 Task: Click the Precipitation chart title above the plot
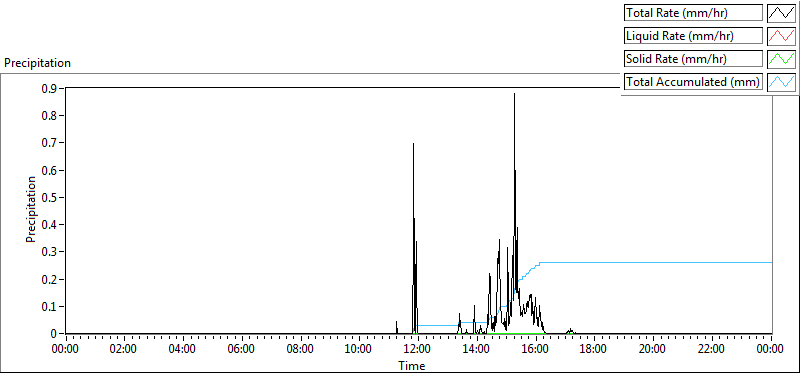[x=37, y=63]
